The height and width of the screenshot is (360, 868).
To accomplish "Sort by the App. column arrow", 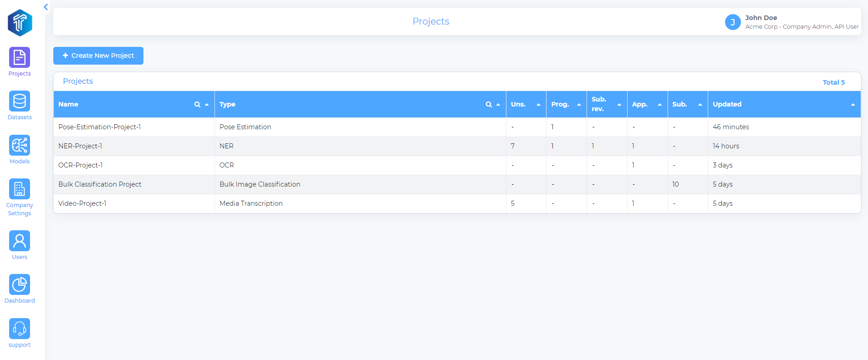I will (660, 104).
